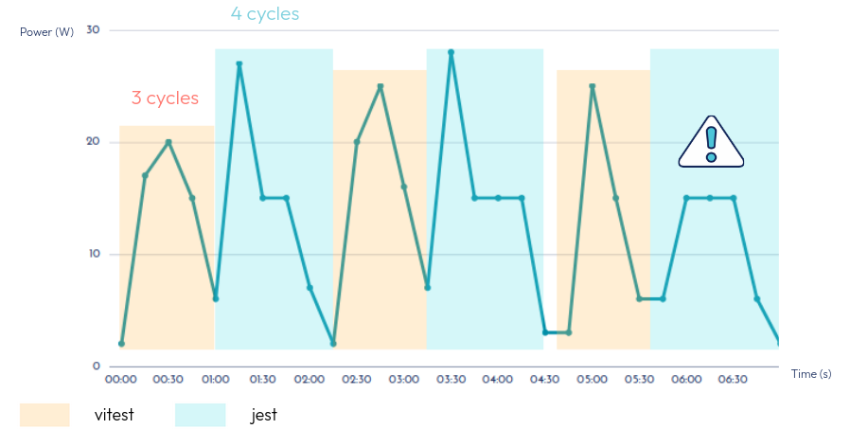Click the Power (W) axis title
868x447 pixels.
tap(46, 32)
